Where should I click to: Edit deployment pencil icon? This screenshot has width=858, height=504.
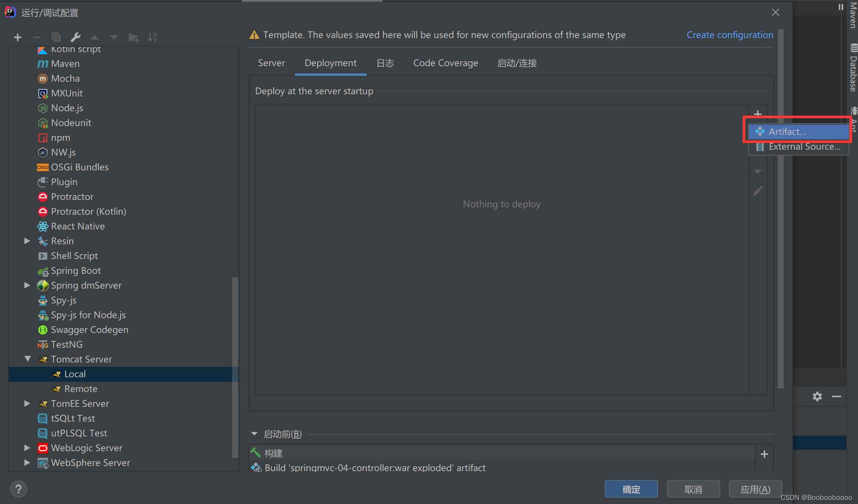[758, 191]
